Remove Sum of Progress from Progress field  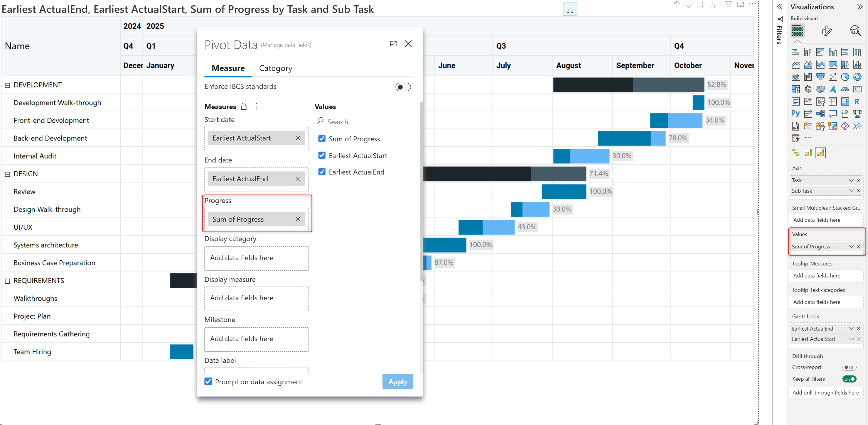coord(298,219)
